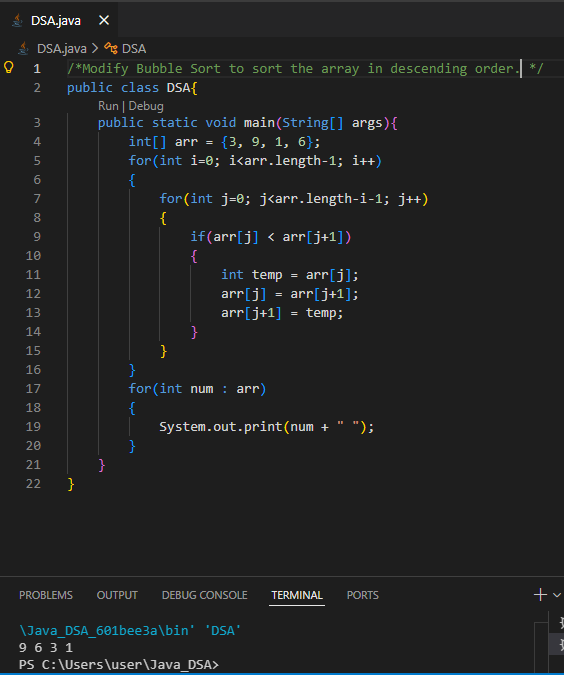The width and height of the screenshot is (564, 675).
Task: Click the final yellow closing brace on line 22
Action: pyautogui.click(x=71, y=484)
